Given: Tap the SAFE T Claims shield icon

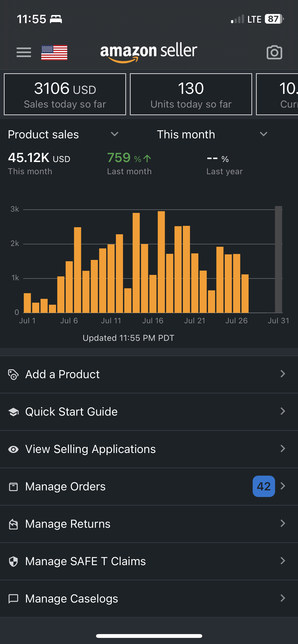Looking at the screenshot, I should [x=13, y=561].
